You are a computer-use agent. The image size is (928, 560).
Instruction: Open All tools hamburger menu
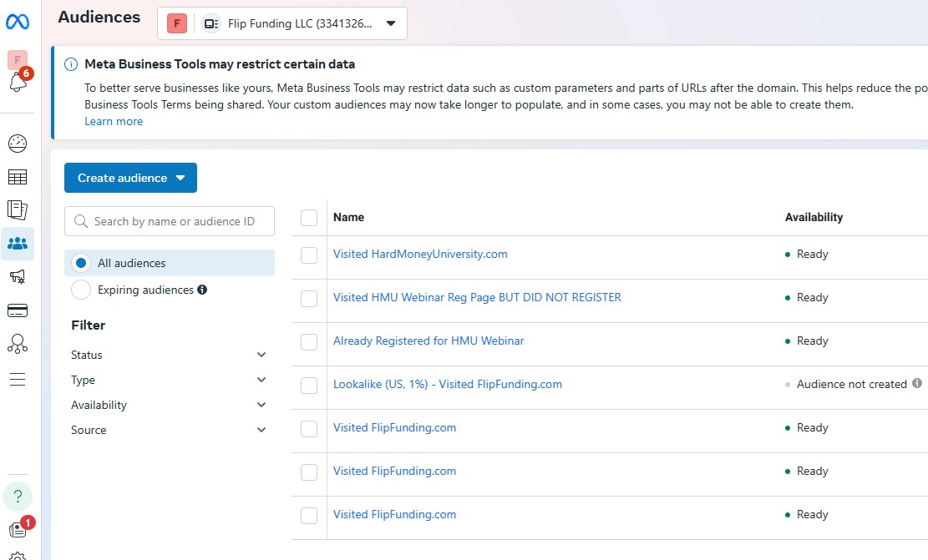tap(18, 379)
